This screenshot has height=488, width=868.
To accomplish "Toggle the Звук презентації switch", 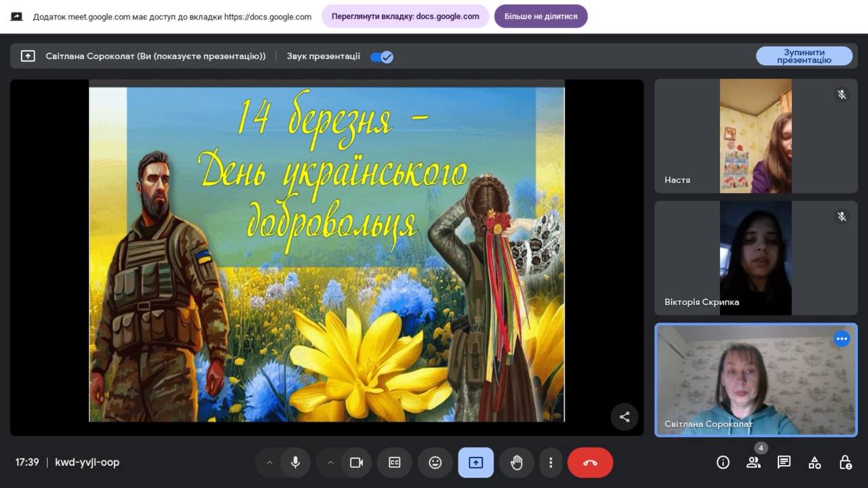I will click(x=382, y=57).
